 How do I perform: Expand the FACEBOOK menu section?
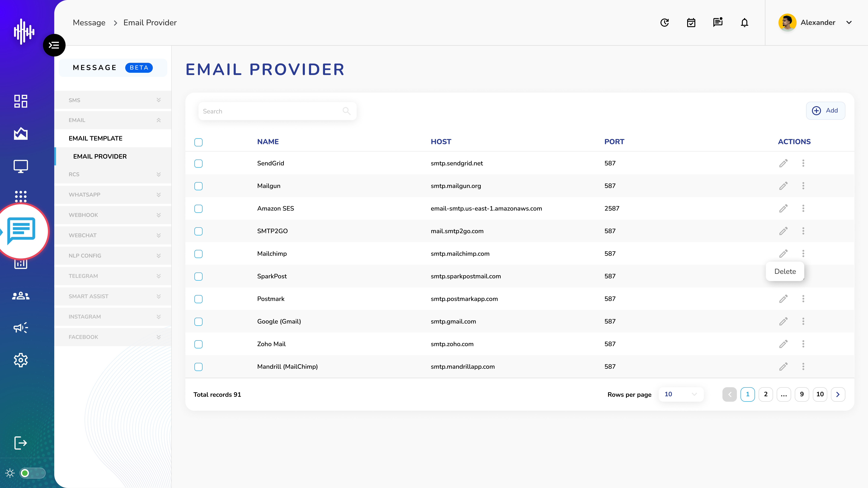[x=113, y=337]
